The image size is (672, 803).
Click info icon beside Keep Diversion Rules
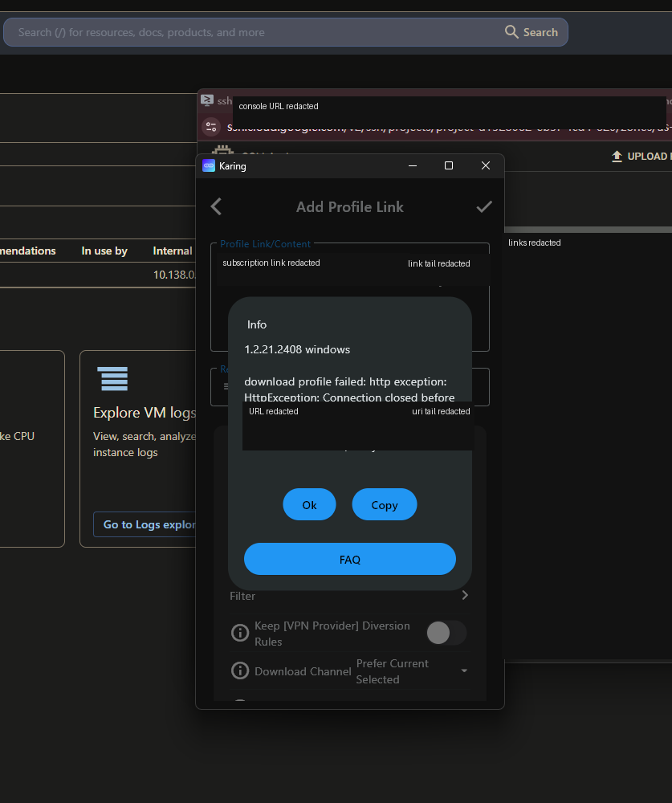pos(240,633)
